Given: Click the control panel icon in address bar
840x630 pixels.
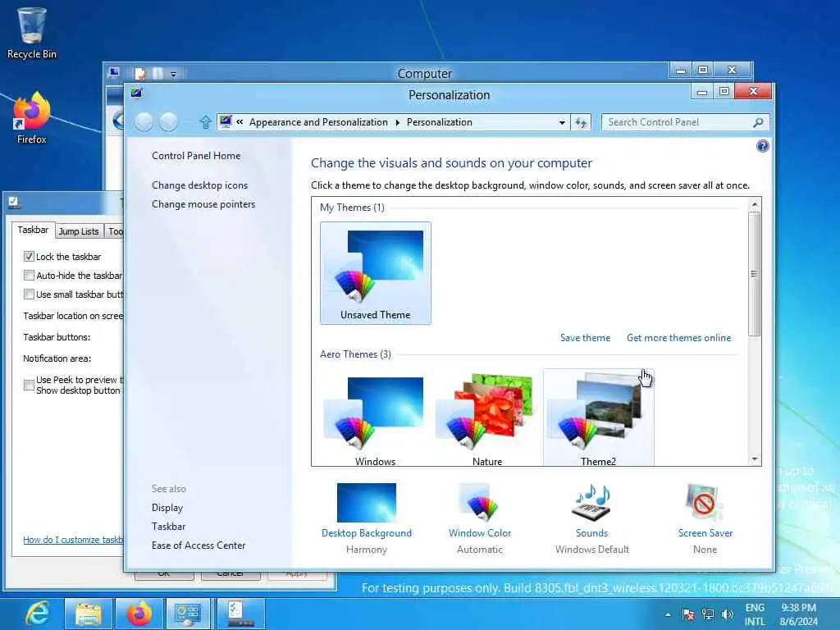Looking at the screenshot, I should 226,121.
